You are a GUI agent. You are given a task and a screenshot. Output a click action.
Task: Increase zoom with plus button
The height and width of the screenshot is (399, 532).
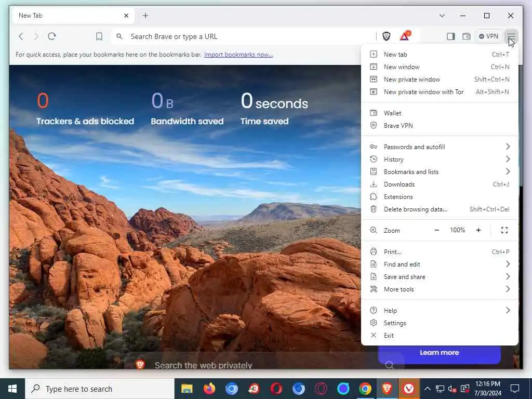(x=478, y=230)
